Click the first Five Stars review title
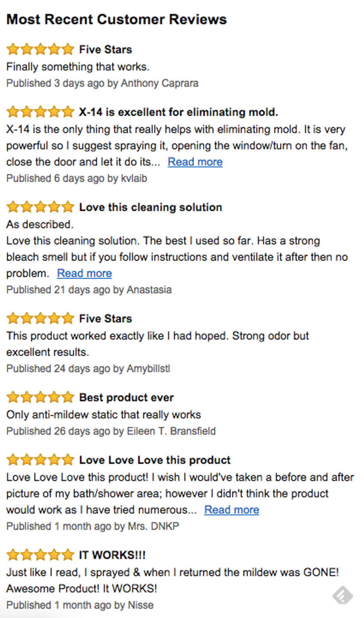The width and height of the screenshot is (364, 618). click(x=105, y=49)
